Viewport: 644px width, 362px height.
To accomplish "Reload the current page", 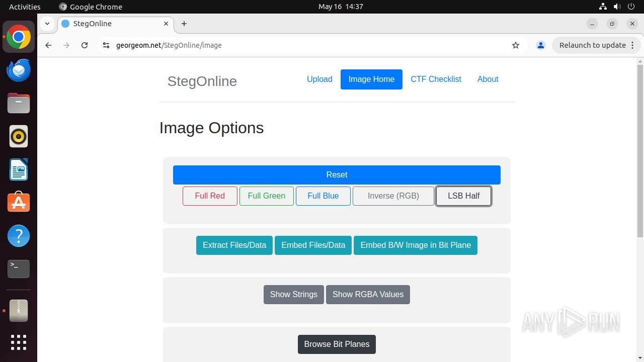I will [x=85, y=45].
